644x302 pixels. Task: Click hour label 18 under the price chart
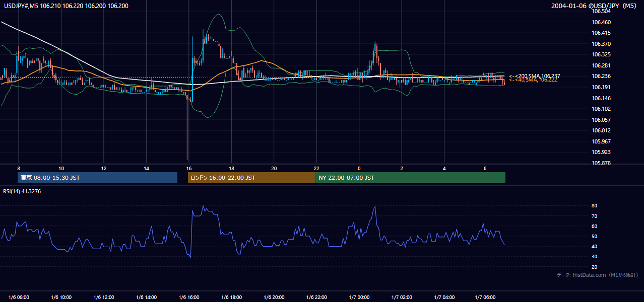coord(231,168)
